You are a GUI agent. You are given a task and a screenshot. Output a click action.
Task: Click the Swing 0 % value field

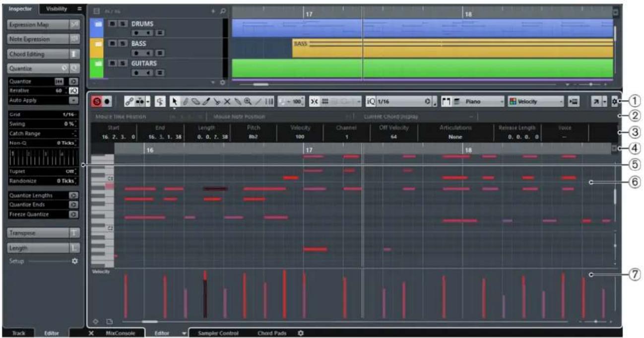coord(43,124)
